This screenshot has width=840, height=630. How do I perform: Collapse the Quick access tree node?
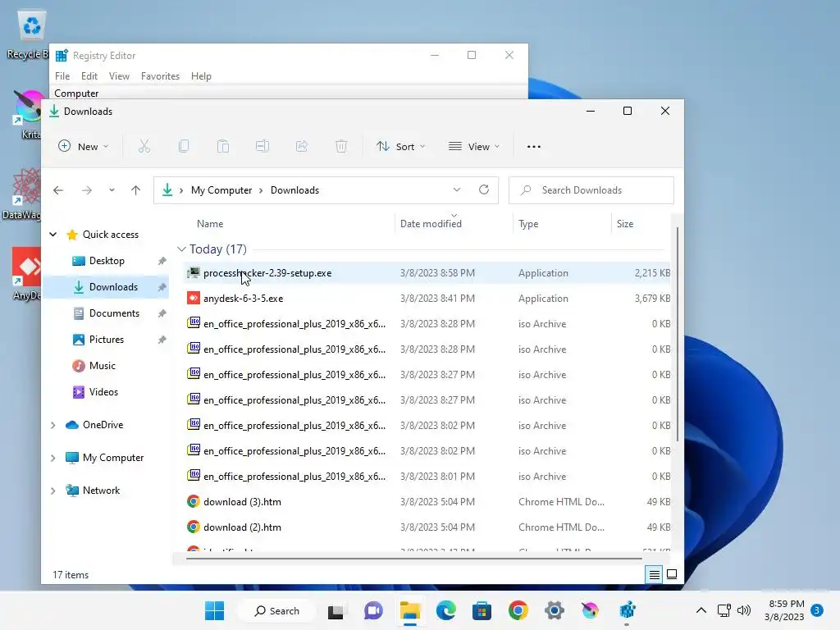point(53,234)
